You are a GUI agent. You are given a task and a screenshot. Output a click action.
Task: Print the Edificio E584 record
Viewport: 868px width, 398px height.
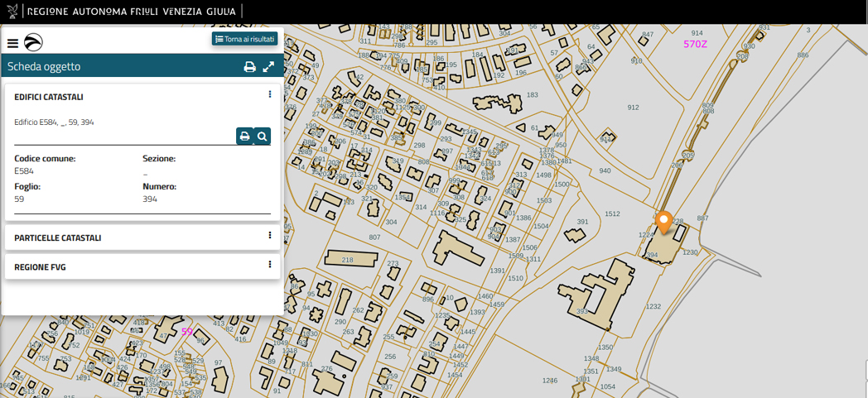(244, 137)
